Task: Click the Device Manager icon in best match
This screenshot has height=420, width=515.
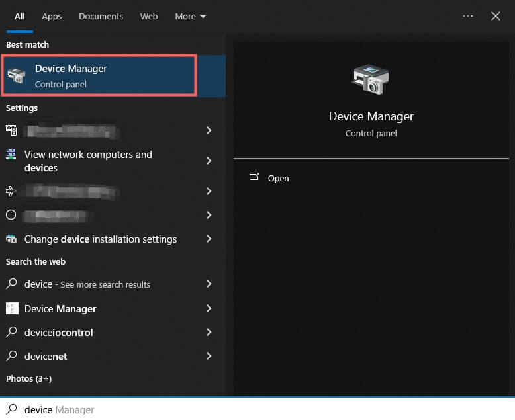Action: 17,75
